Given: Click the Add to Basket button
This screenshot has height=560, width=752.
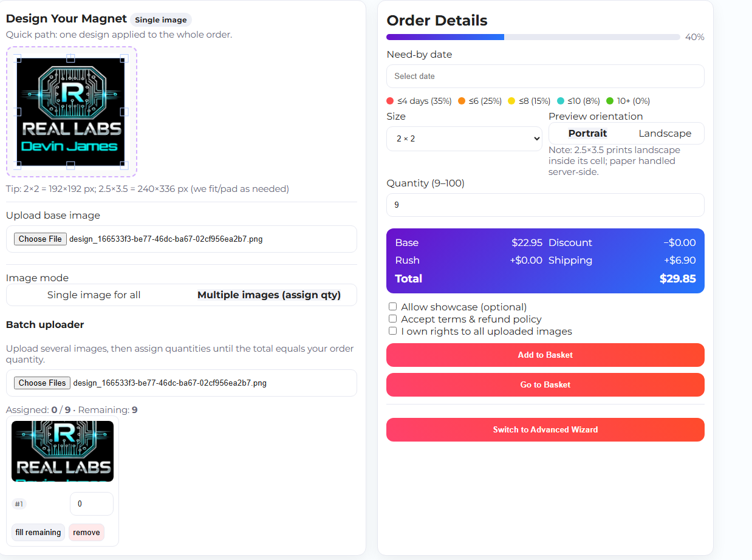Looking at the screenshot, I should point(545,355).
